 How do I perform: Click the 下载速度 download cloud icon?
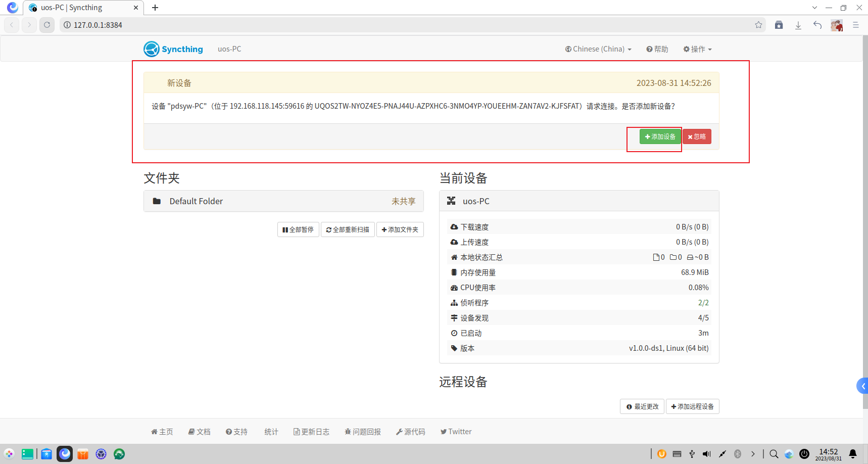pos(454,227)
